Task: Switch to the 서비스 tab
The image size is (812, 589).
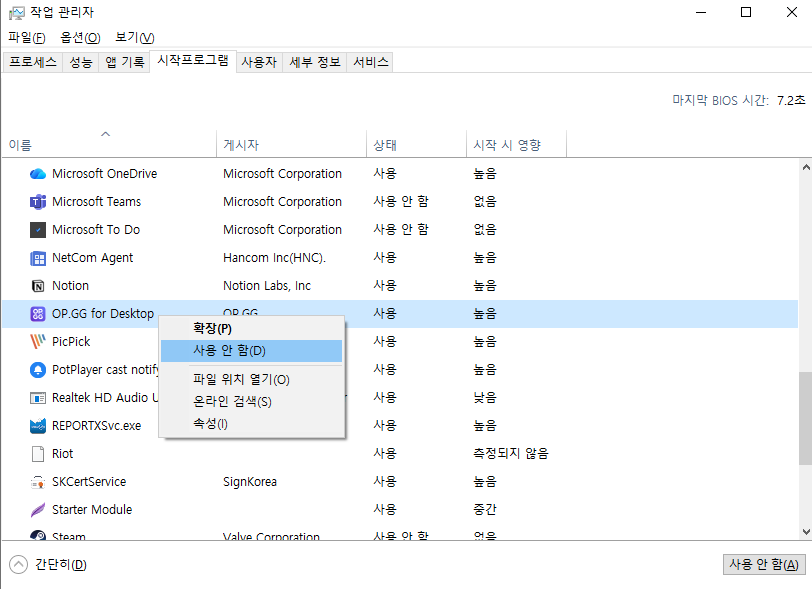Action: (x=370, y=62)
